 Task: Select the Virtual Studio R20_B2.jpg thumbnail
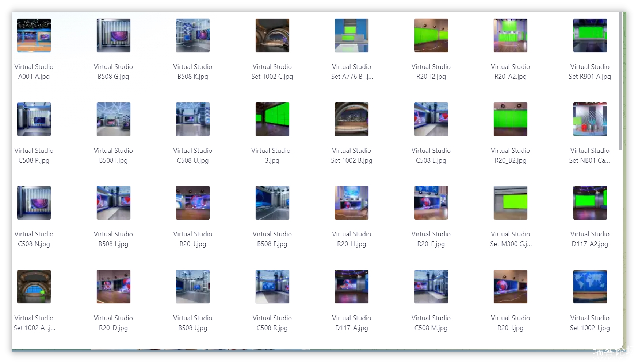[511, 119]
